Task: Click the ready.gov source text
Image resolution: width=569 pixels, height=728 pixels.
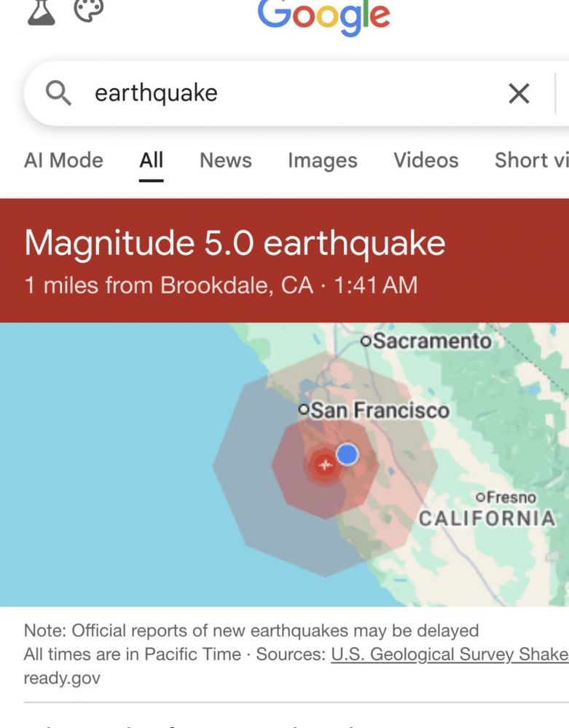Action: tap(62, 678)
